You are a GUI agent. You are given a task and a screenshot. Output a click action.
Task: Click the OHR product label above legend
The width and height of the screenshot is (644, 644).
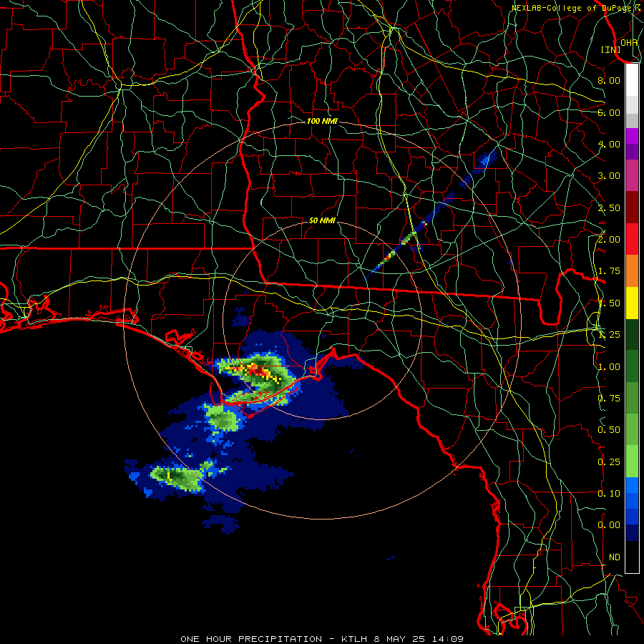coord(629,42)
